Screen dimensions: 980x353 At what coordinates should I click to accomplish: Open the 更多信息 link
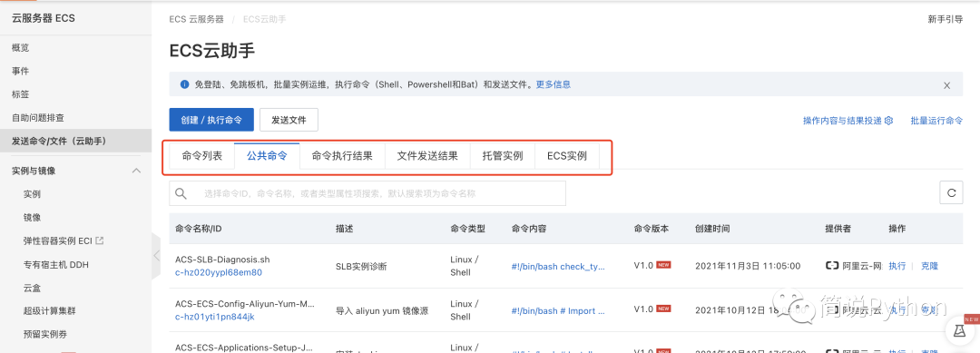(x=554, y=84)
